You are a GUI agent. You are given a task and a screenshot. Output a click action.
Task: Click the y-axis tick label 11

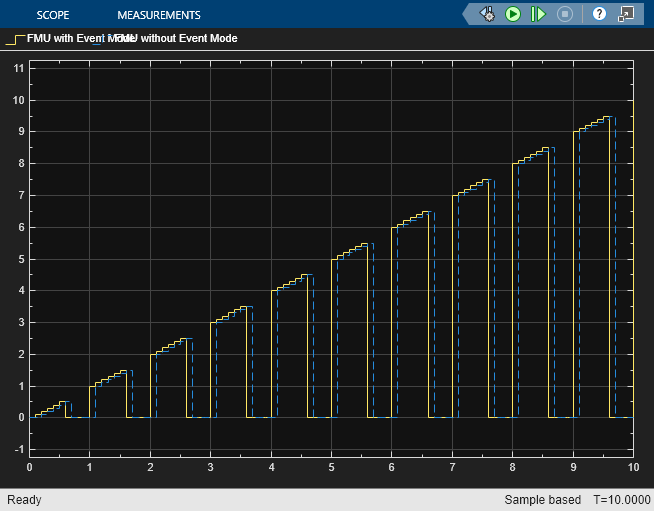point(17,68)
